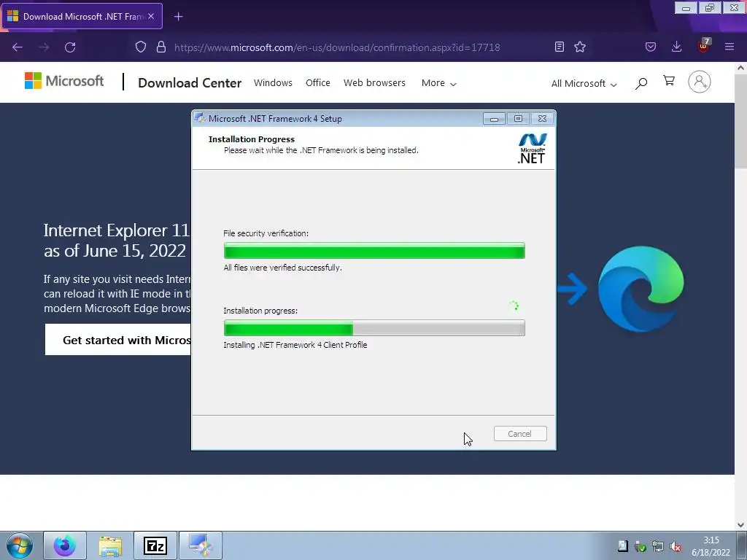Open the Web browsers menu item
The height and width of the screenshot is (560, 747).
pos(374,83)
